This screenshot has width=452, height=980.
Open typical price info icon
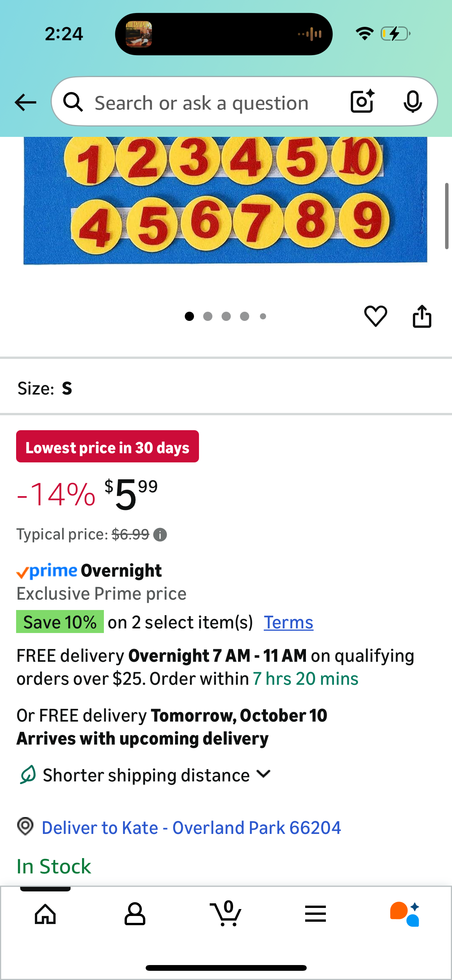(160, 534)
